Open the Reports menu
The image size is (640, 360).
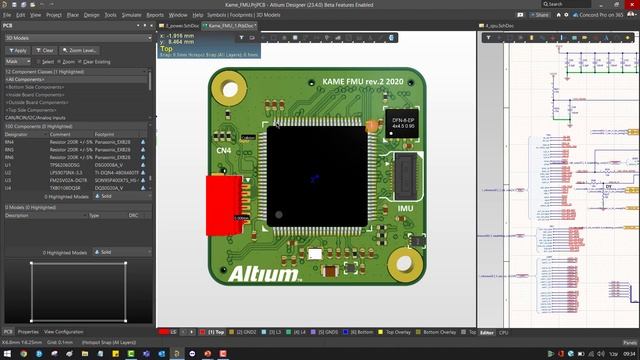[x=155, y=15]
